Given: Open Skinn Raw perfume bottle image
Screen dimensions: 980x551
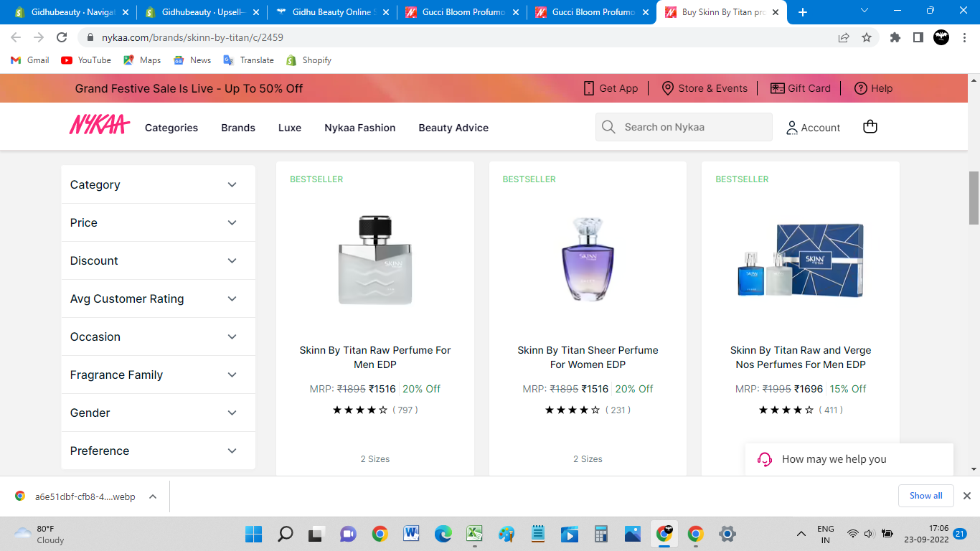Looking at the screenshot, I should [x=375, y=260].
